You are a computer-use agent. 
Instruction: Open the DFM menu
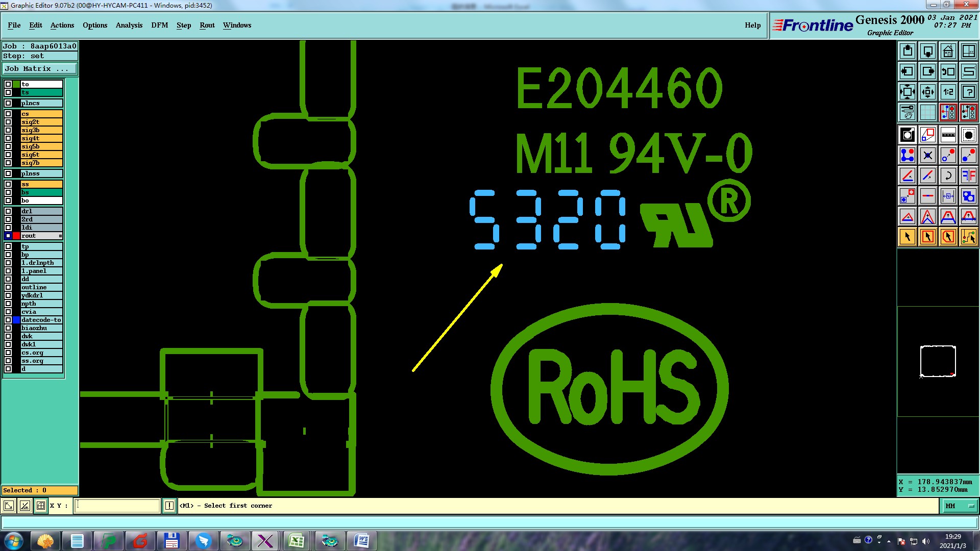[x=159, y=25]
